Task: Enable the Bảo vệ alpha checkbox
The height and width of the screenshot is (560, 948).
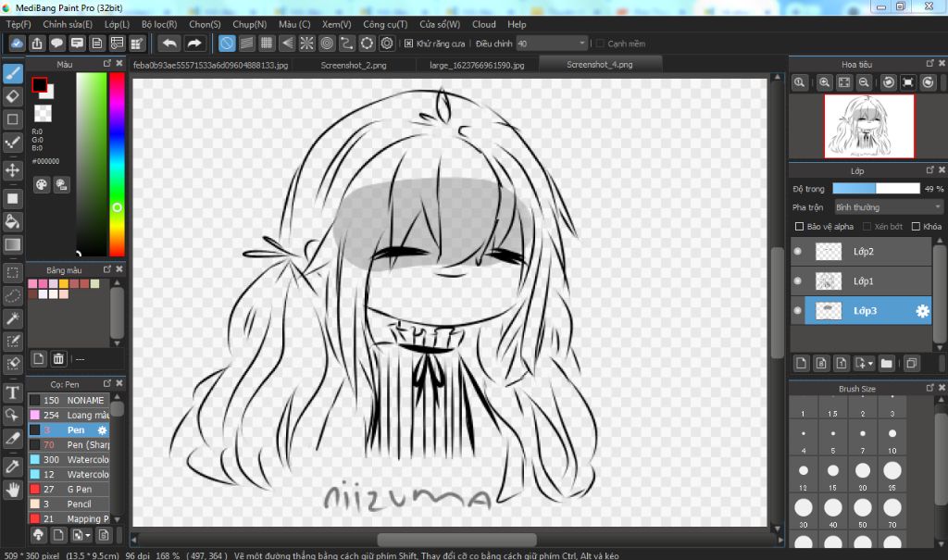Action: [799, 226]
